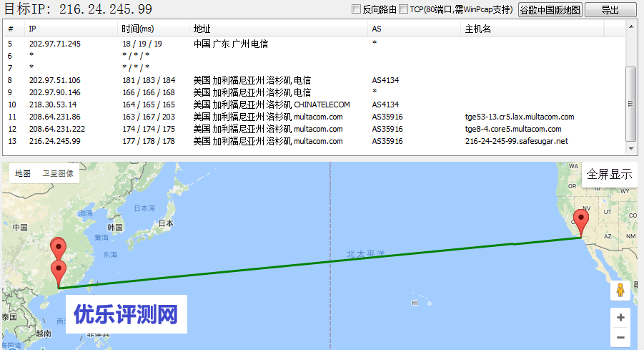Select the row with IP 208.64.231.86

[314, 117]
